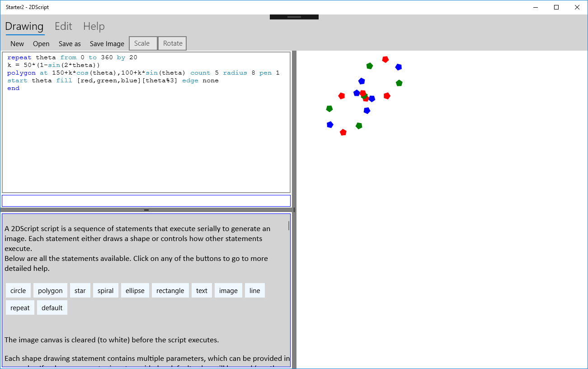Open help for the default statement
Image resolution: width=588 pixels, height=369 pixels.
pyautogui.click(x=52, y=307)
